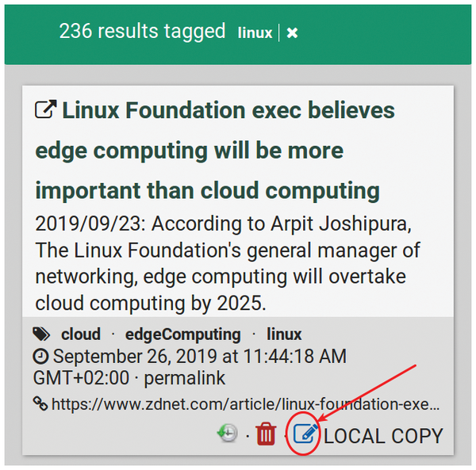Click the green clock history icon

pyautogui.click(x=228, y=434)
